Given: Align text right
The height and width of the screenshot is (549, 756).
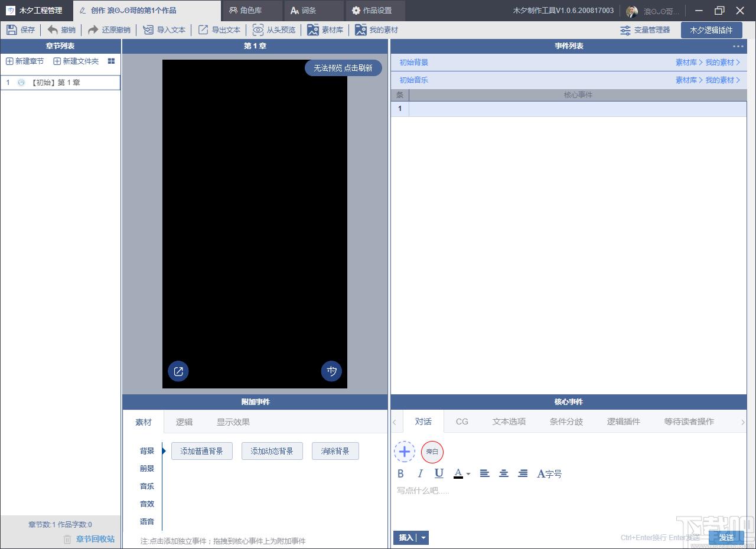Looking at the screenshot, I should coord(523,473).
